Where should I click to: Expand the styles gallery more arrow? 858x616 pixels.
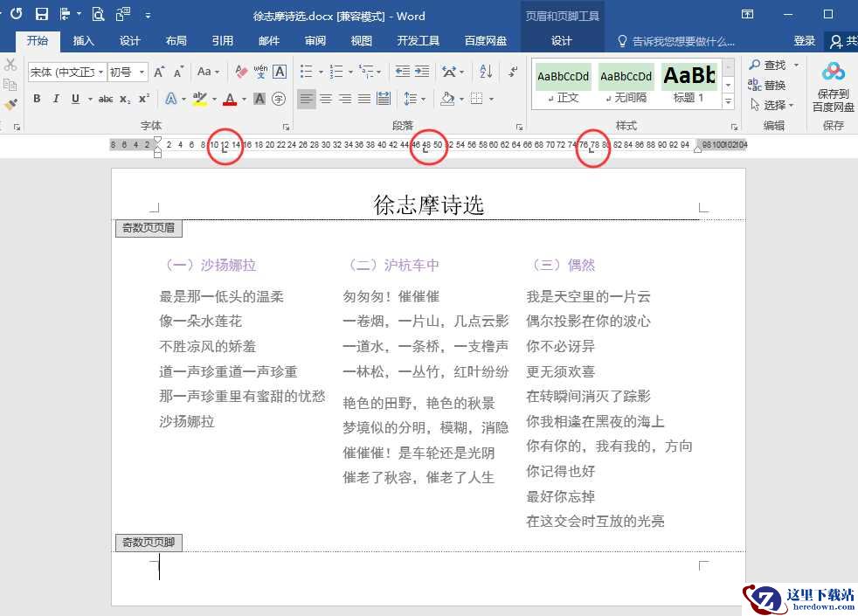click(728, 100)
